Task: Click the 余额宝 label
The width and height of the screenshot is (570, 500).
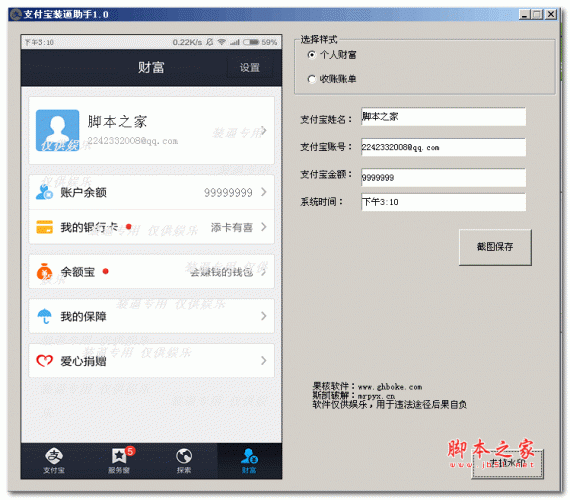Action: (78, 272)
